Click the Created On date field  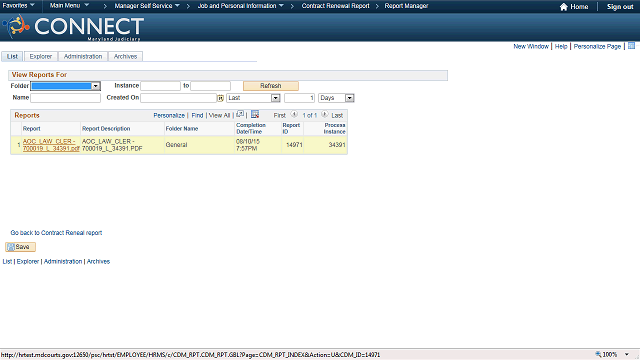[178, 98]
